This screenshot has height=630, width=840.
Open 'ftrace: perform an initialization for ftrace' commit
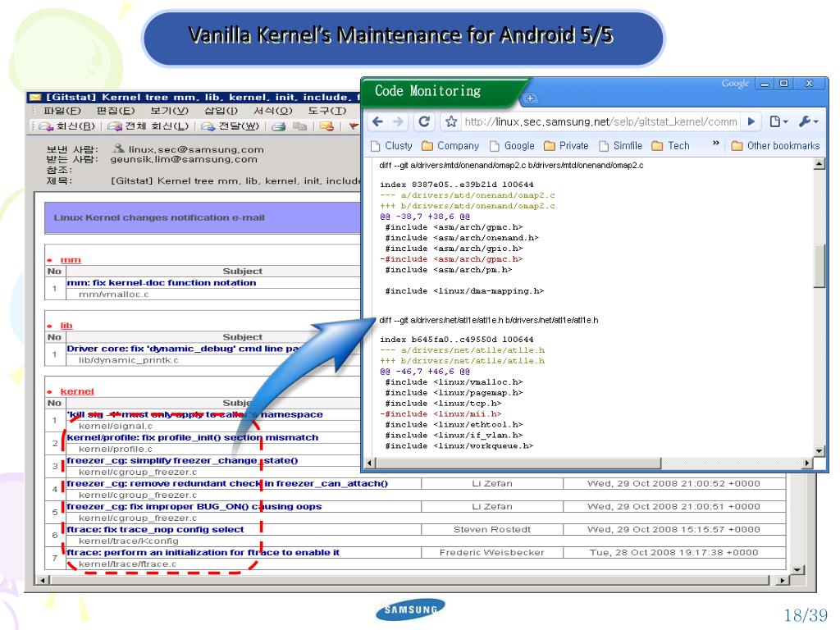click(203, 553)
